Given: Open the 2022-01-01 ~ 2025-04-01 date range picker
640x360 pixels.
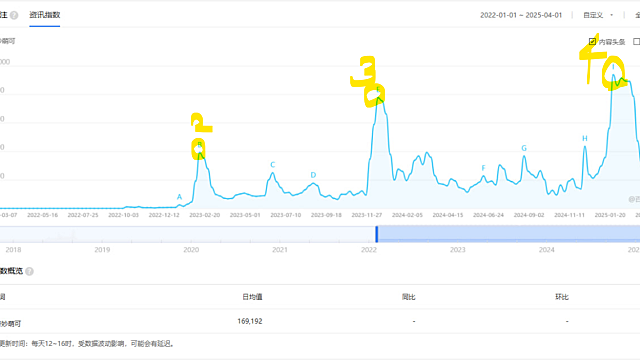Looking at the screenshot, I should pyautogui.click(x=521, y=15).
